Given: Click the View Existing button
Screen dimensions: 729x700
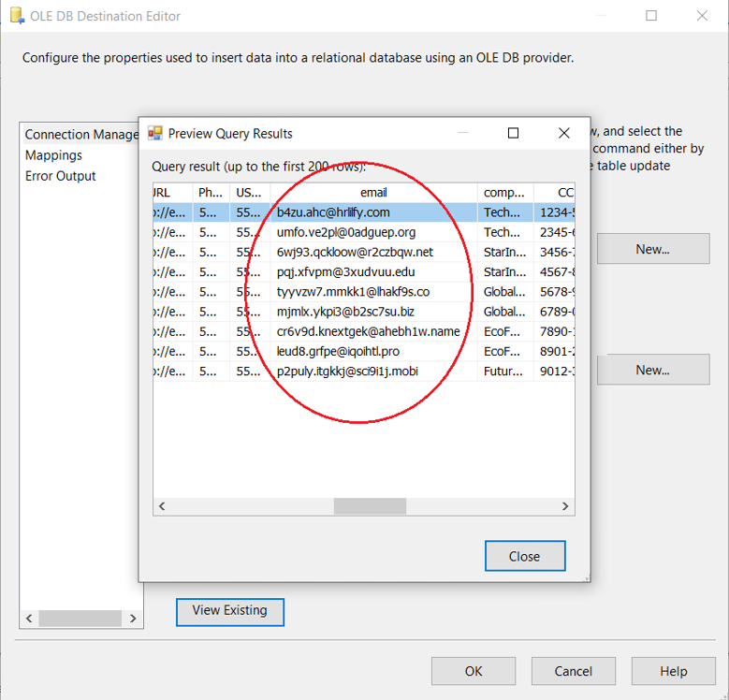Looking at the screenshot, I should point(229,611).
